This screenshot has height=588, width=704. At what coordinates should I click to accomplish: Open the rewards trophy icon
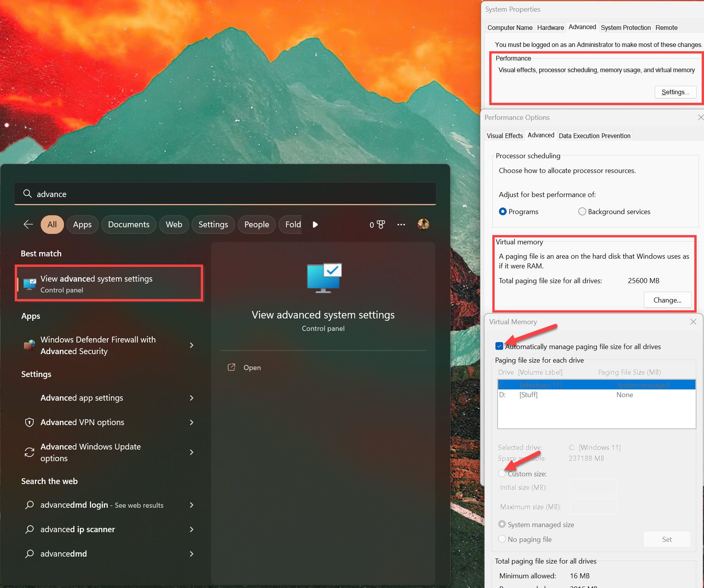(x=381, y=225)
